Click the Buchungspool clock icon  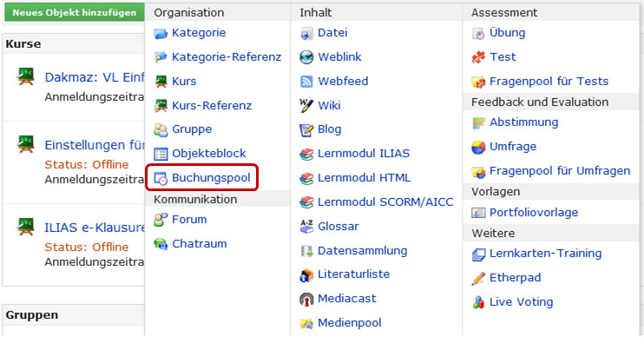(x=161, y=179)
